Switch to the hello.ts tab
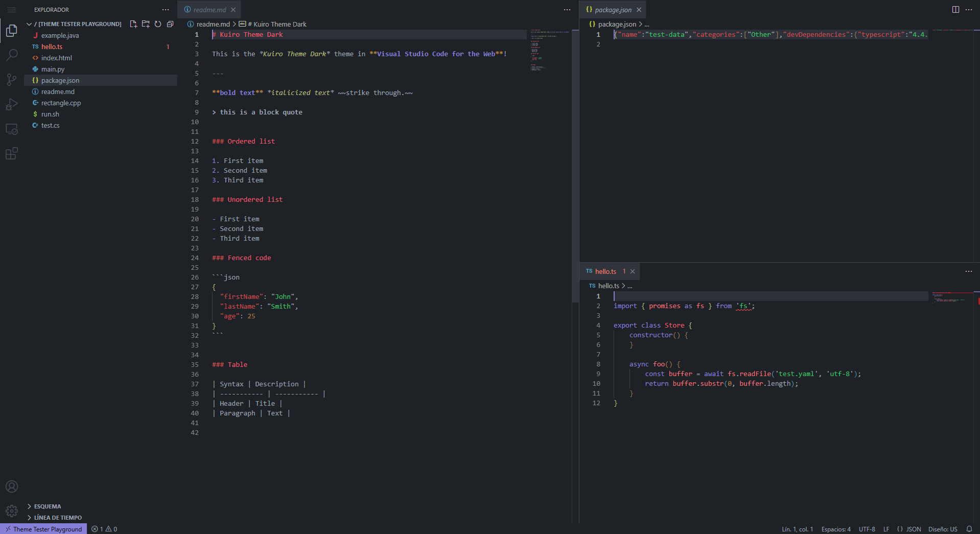 (x=610, y=271)
